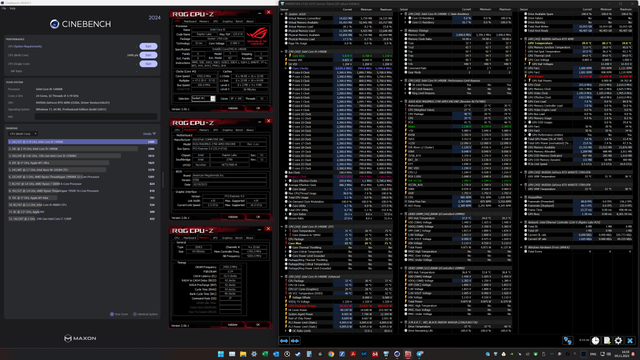Click the HWiNFO reset clock icon
This screenshot has height=360, width=640.
596,340
